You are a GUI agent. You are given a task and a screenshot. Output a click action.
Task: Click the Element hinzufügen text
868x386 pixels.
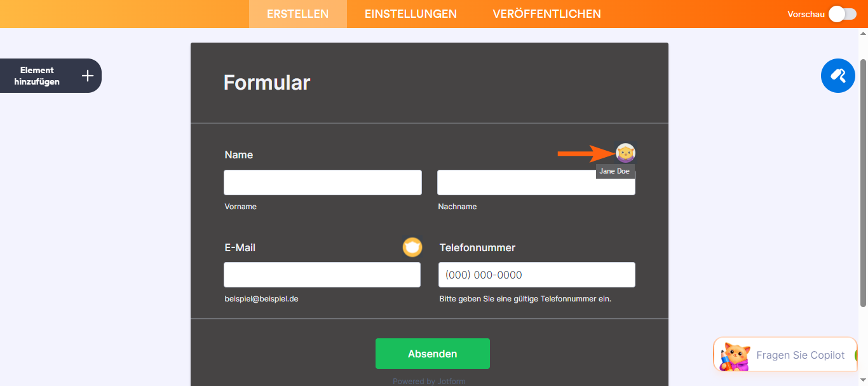37,76
